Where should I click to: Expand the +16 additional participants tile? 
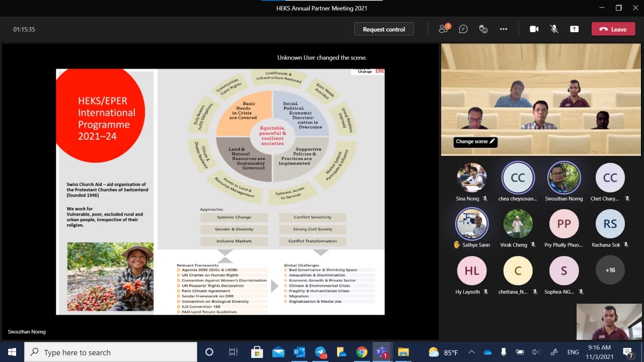[610, 270]
